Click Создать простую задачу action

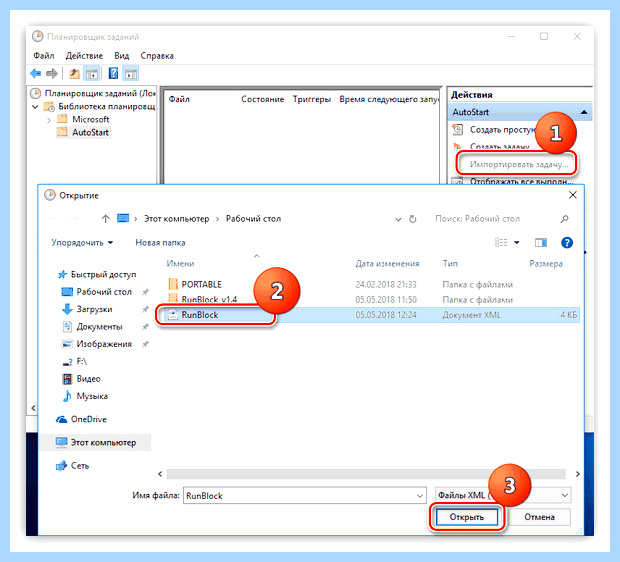(x=502, y=130)
